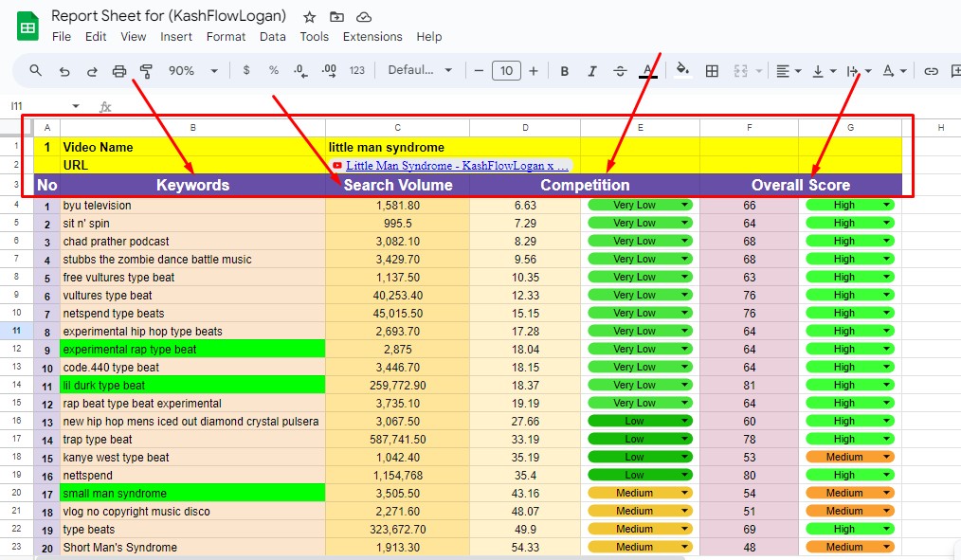Increase font size with plus button
The width and height of the screenshot is (961, 560).
tap(534, 71)
